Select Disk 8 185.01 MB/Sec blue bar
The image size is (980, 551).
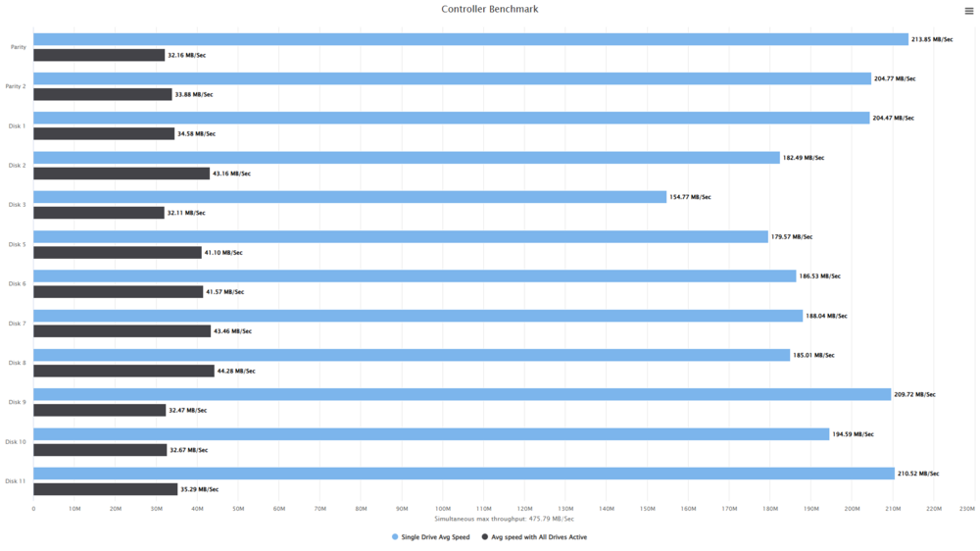point(412,355)
